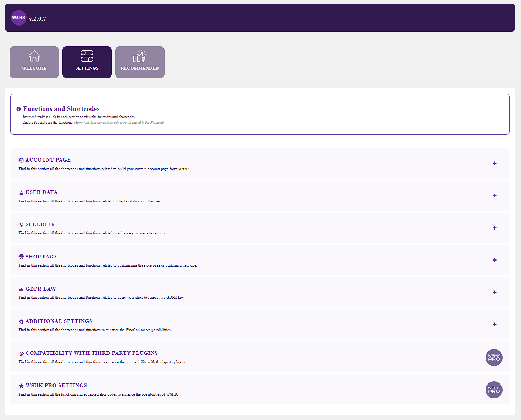Click the Security shield icon
Screen dimensions: 521x420
(x=21, y=225)
